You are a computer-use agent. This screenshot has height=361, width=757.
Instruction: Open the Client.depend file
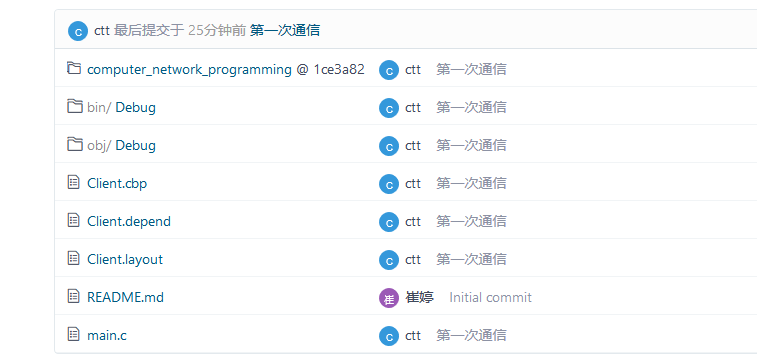point(129,222)
